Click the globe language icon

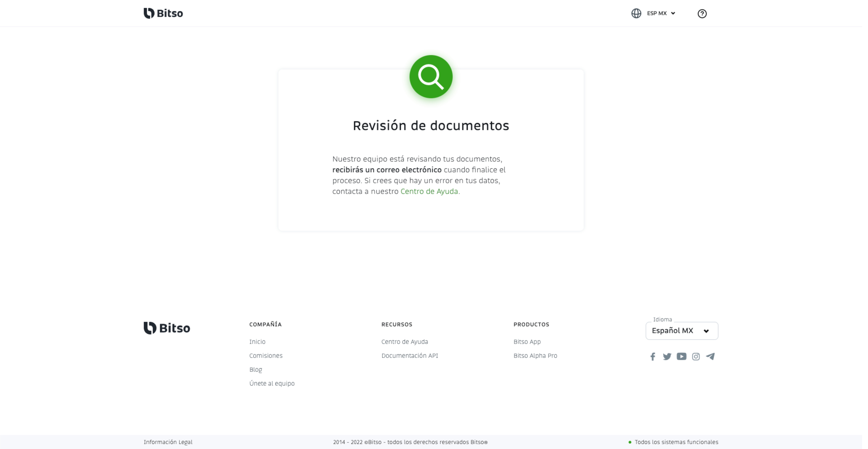(636, 13)
